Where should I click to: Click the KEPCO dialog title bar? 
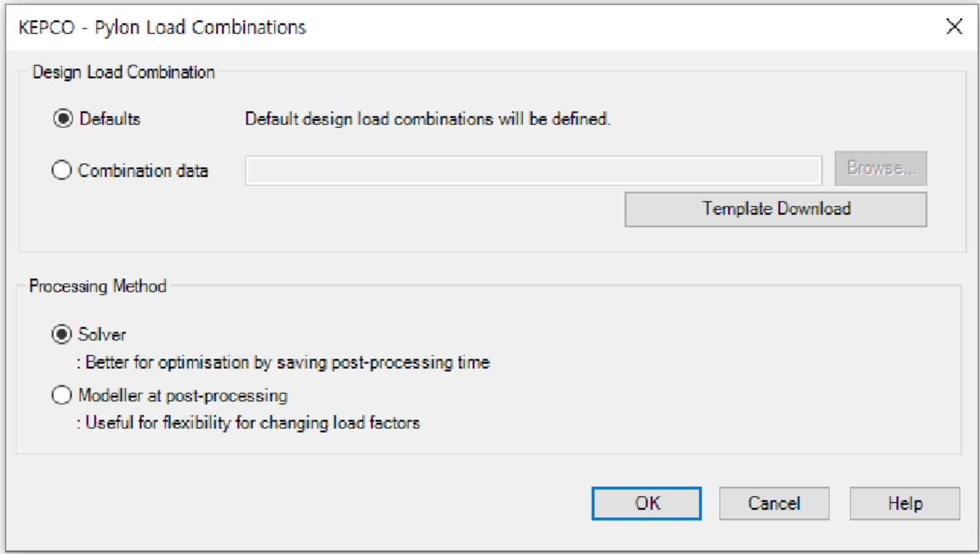click(452, 27)
